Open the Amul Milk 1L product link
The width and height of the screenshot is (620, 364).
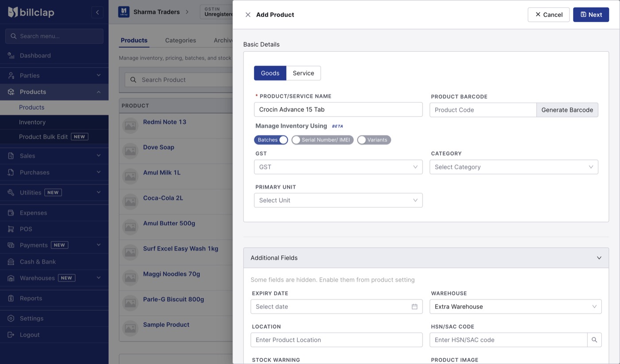162,172
